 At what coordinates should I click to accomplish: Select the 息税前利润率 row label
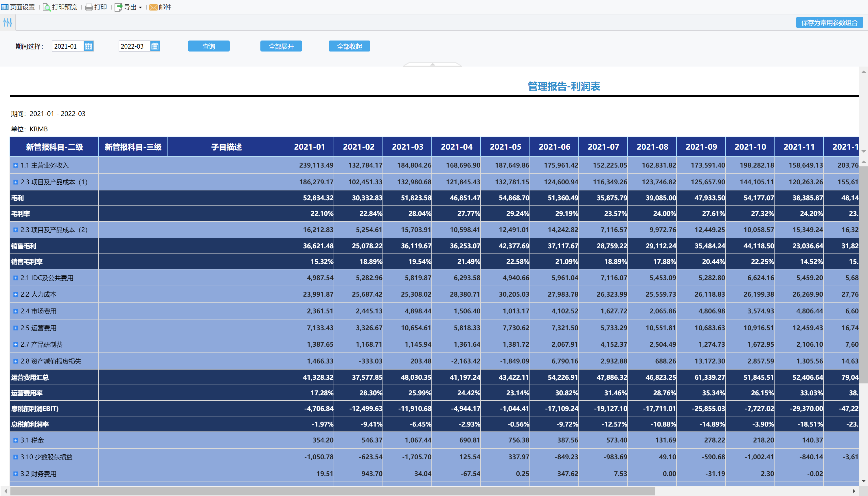[30, 425]
